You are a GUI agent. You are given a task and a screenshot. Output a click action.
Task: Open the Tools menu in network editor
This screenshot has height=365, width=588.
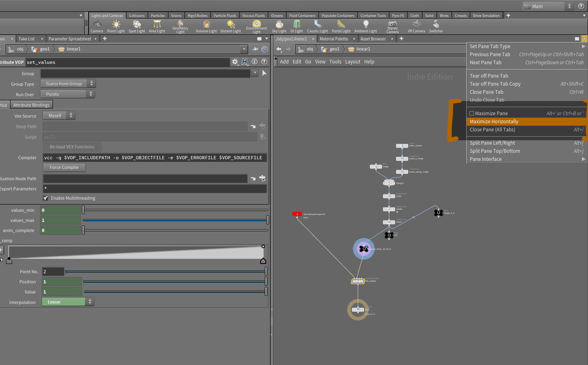(335, 62)
